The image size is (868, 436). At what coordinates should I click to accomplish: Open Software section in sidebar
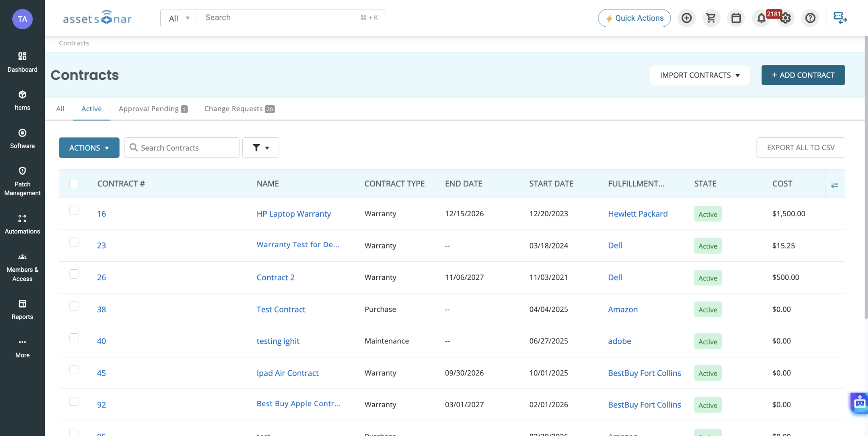pos(22,139)
